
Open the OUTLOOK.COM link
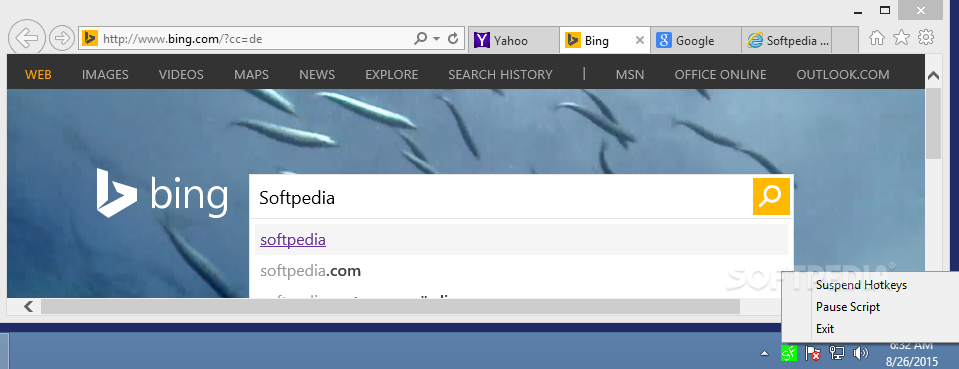point(843,75)
